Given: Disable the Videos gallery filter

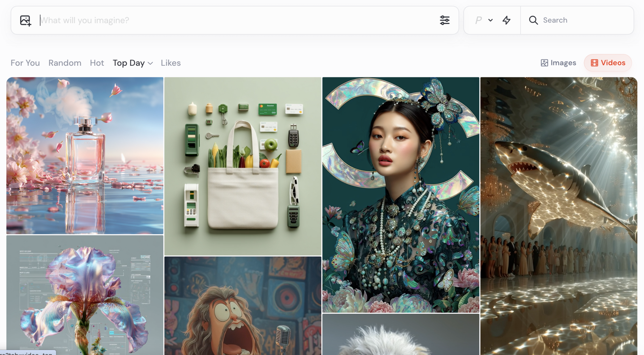Looking at the screenshot, I should [x=608, y=63].
